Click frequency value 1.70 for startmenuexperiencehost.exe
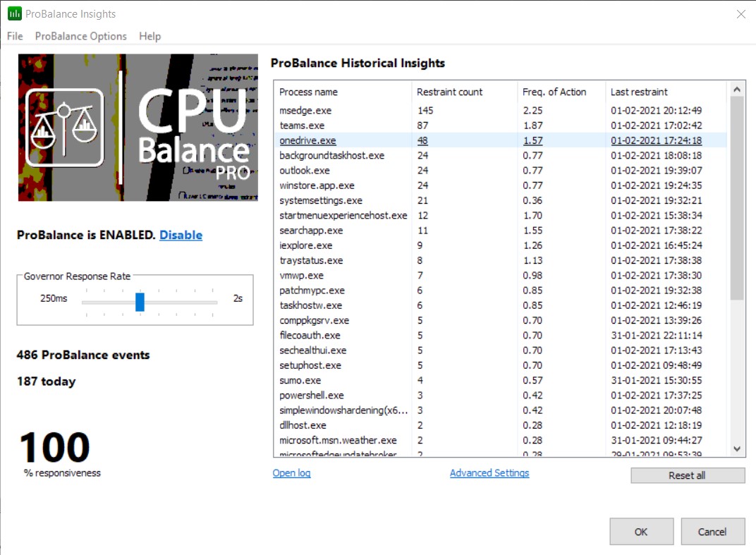Screen dimensions: 756x555 532,215
